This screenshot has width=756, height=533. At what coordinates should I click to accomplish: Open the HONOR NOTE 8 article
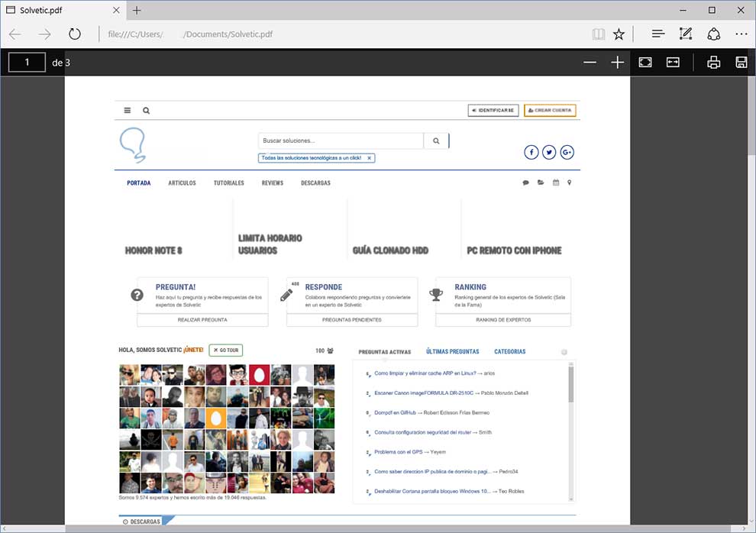[153, 250]
